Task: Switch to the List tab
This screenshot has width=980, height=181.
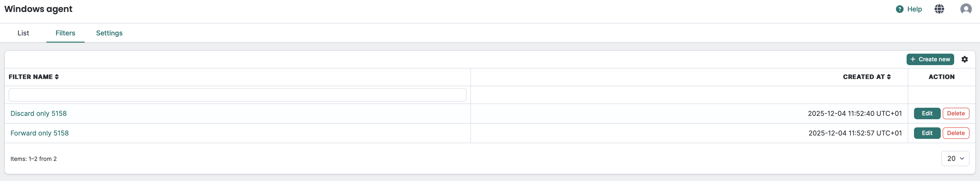Action: point(23,33)
